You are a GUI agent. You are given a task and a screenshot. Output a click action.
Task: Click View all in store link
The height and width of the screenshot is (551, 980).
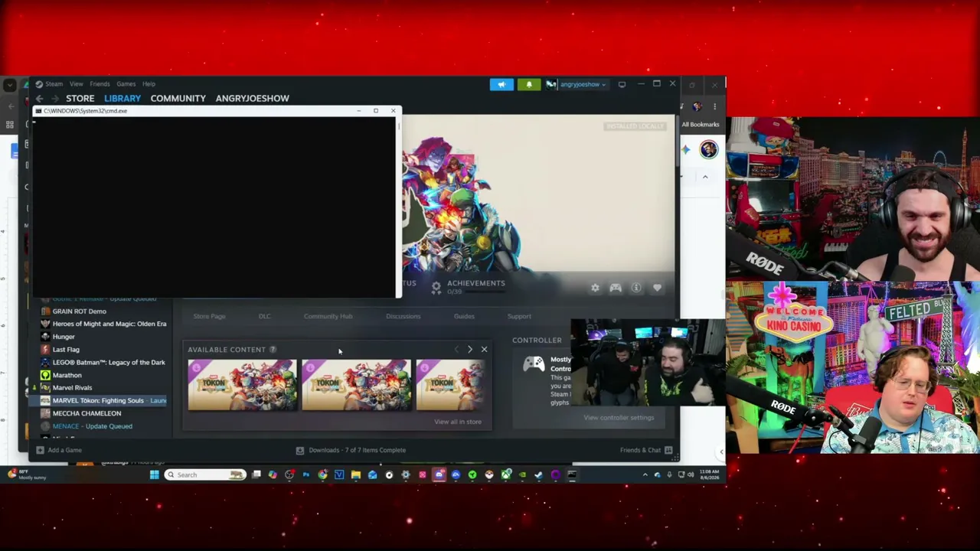pyautogui.click(x=458, y=422)
